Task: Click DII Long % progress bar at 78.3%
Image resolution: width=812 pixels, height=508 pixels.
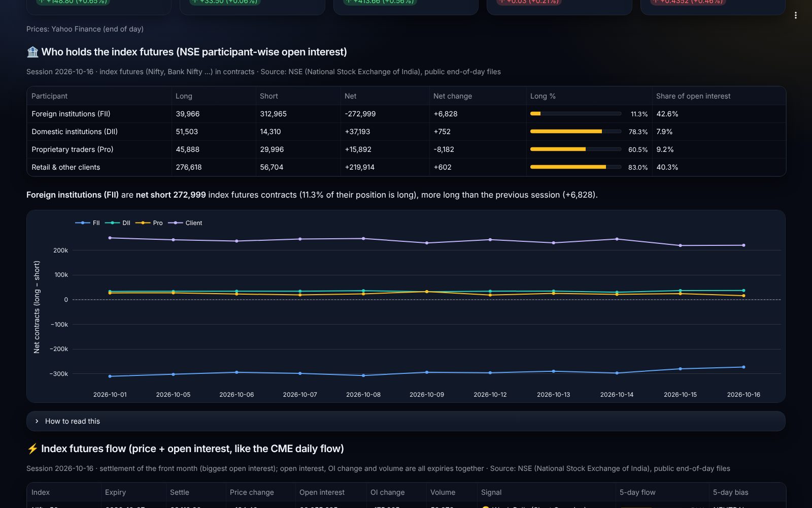Action: [x=576, y=132]
